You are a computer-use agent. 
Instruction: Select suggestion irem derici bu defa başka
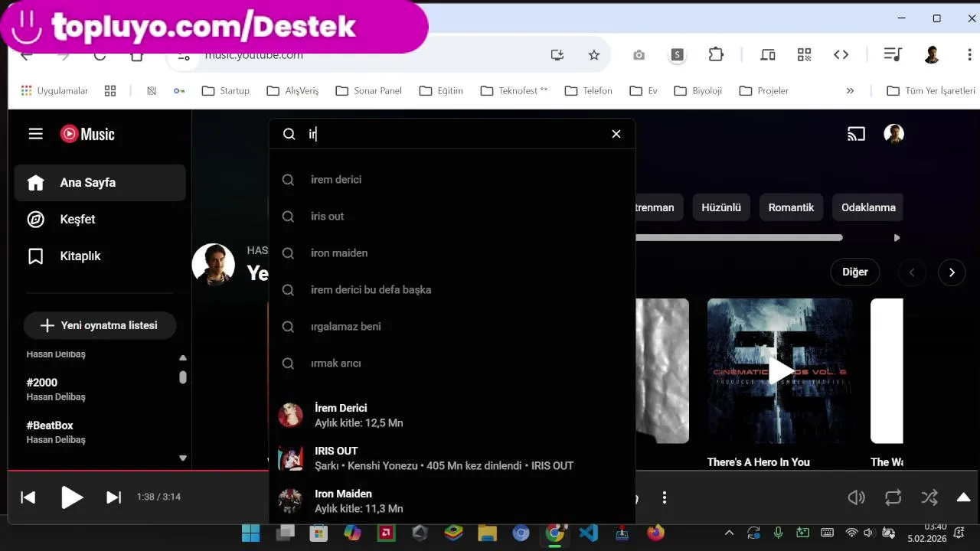coord(452,290)
